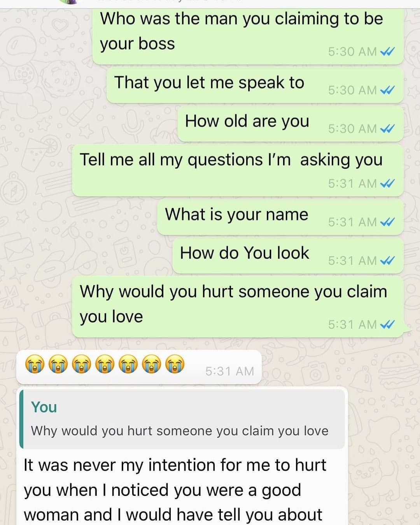Open the quoted reply labeled 'You'
Image resolution: width=420 pixels, height=525 pixels.
pyautogui.click(x=182, y=419)
